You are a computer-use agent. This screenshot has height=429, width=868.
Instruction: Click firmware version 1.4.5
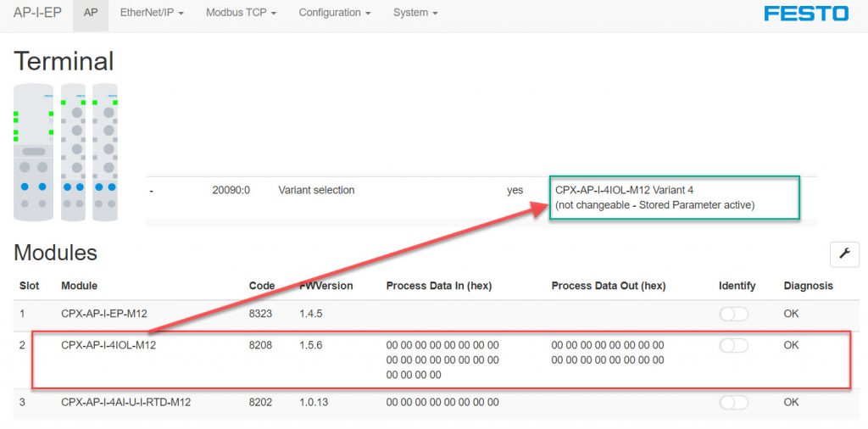(310, 314)
